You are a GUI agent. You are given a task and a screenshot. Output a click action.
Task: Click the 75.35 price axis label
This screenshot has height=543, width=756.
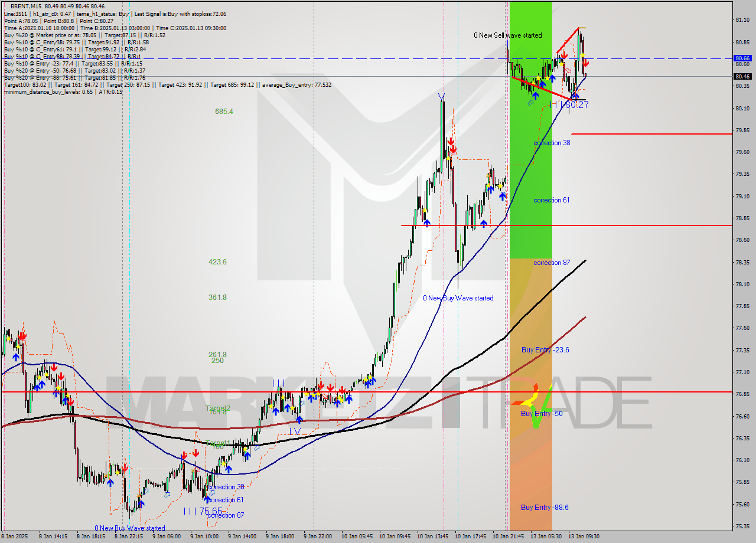click(x=743, y=526)
